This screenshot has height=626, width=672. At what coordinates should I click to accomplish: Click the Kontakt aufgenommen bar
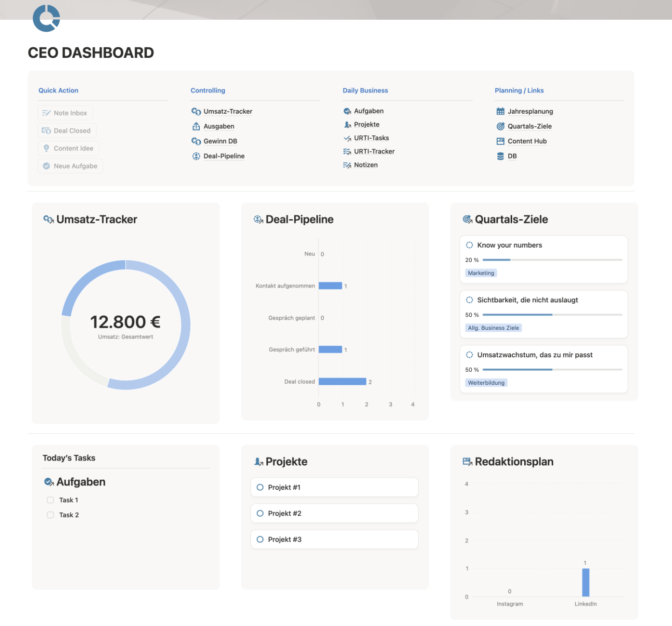[x=330, y=286]
